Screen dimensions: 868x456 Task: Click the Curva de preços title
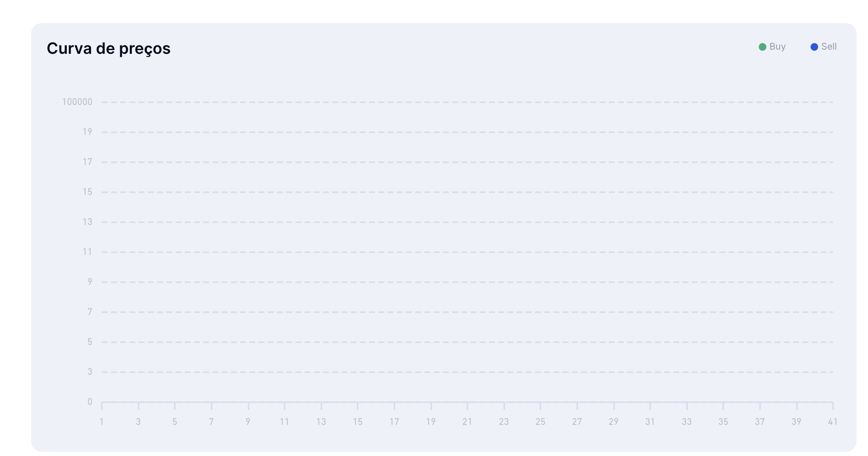click(108, 48)
